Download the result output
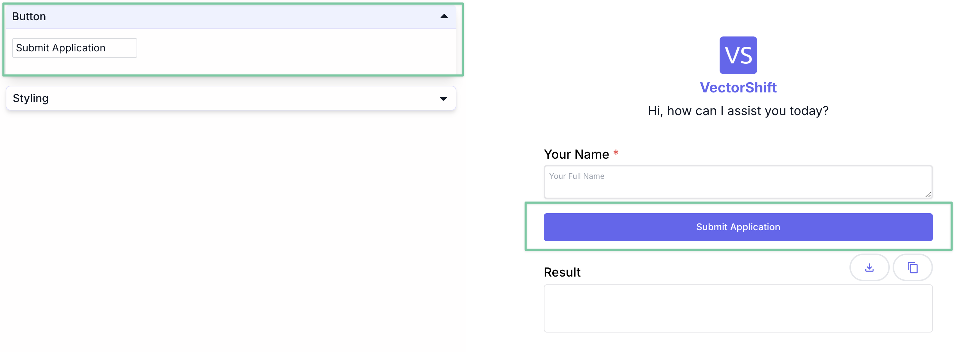Screen dimensions: 980x352 coord(869,267)
